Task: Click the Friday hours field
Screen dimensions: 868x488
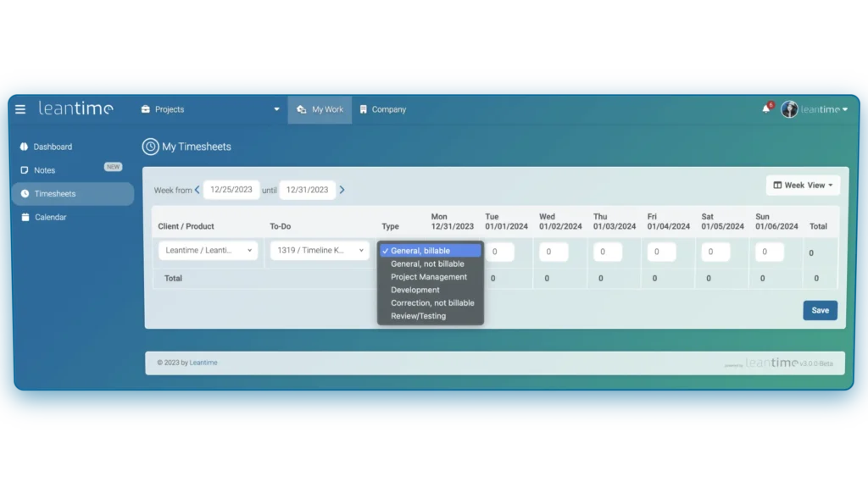Action: click(661, 252)
